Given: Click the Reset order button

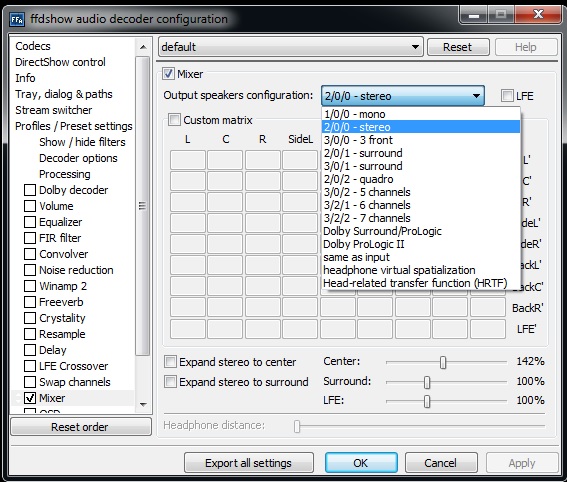Looking at the screenshot, I should pyautogui.click(x=81, y=427).
